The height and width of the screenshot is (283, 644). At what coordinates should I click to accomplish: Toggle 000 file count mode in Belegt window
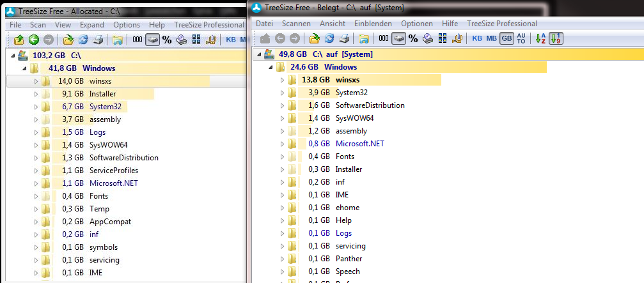pyautogui.click(x=384, y=38)
